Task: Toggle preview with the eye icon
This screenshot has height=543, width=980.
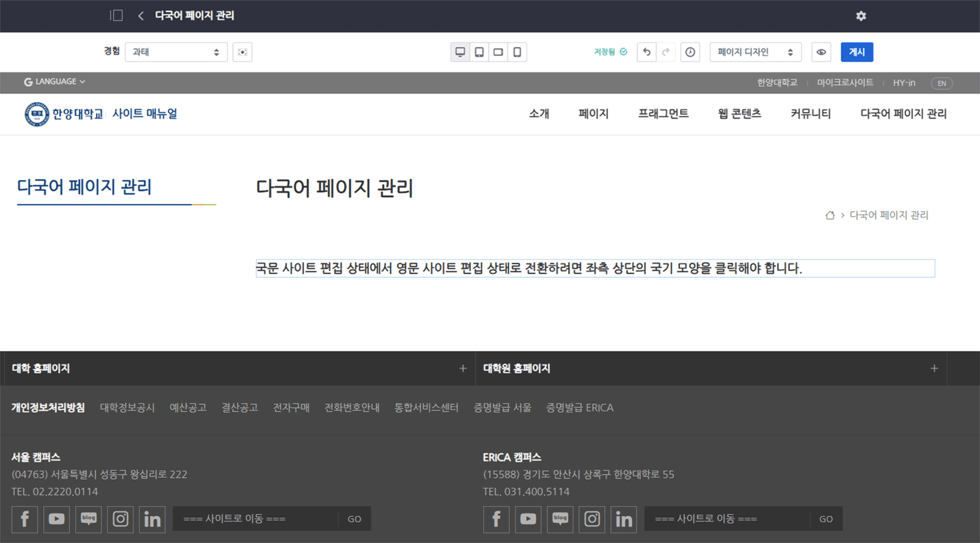Action: point(821,52)
